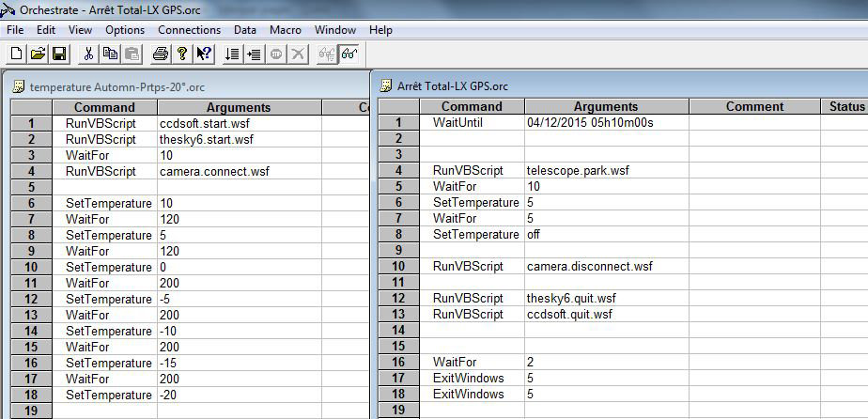
Task: Click the Arrêt Total-LX GPS.orc window title
Action: [452, 85]
